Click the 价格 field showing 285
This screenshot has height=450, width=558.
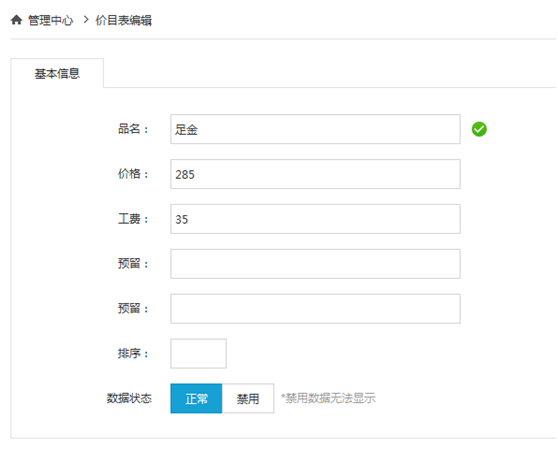tap(315, 174)
